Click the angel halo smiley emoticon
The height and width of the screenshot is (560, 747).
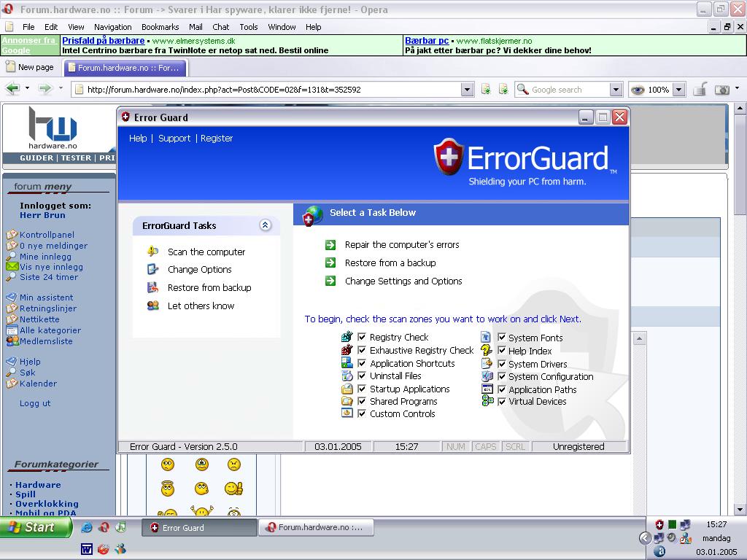pos(168,488)
